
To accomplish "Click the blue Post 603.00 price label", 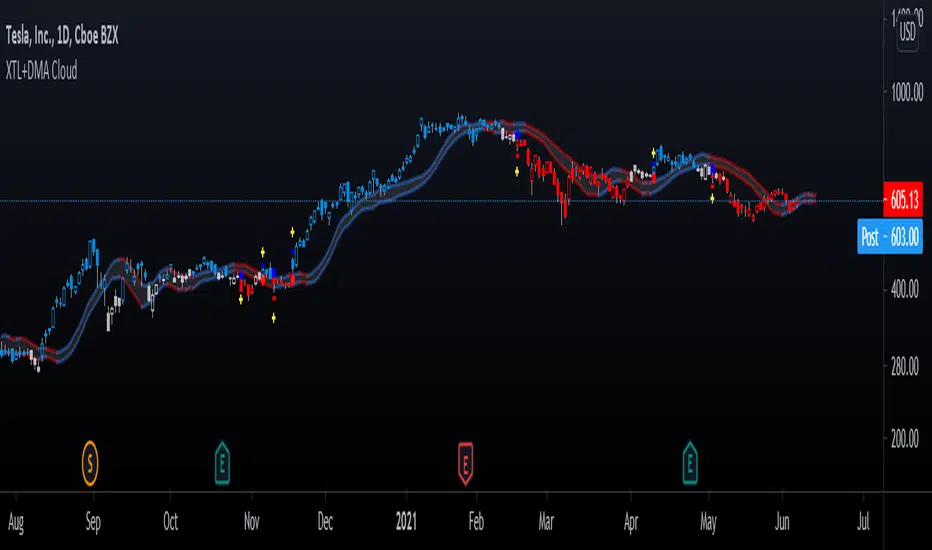I will [x=890, y=237].
